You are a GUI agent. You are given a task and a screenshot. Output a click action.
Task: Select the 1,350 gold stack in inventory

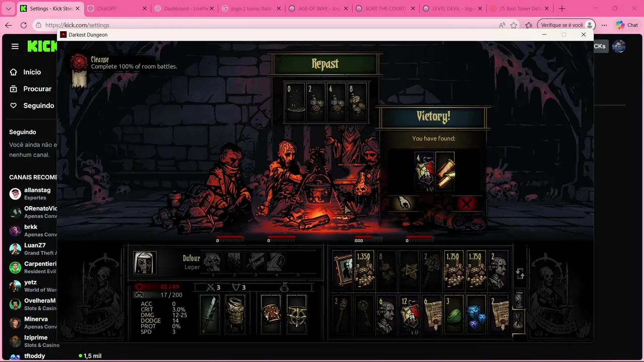(364, 270)
